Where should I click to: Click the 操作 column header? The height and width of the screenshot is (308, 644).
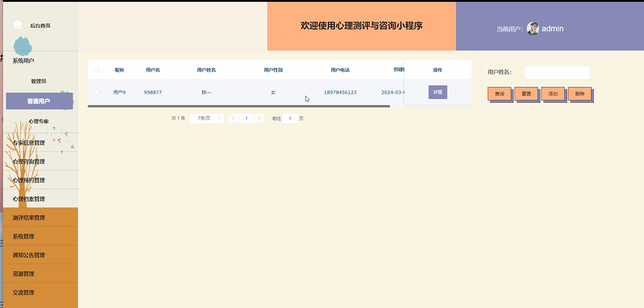click(x=438, y=70)
